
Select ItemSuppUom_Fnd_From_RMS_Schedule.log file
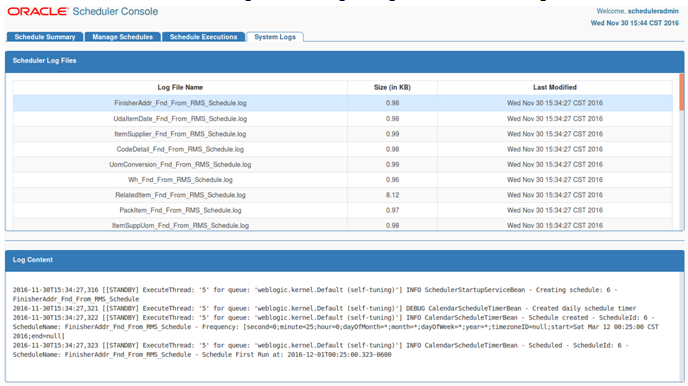coord(180,225)
